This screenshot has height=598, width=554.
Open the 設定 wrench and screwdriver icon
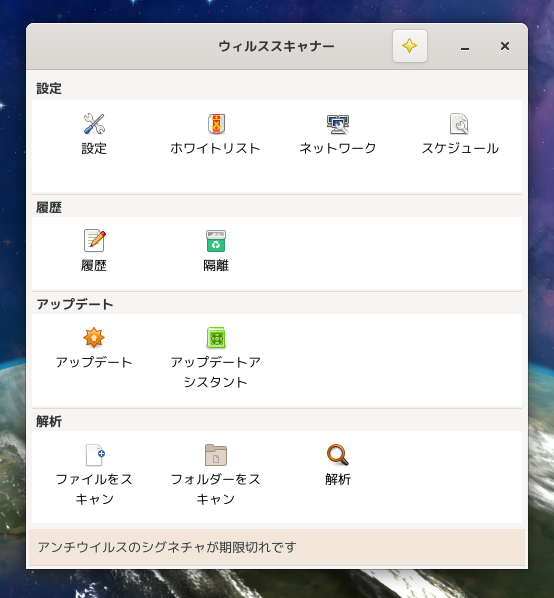point(94,124)
